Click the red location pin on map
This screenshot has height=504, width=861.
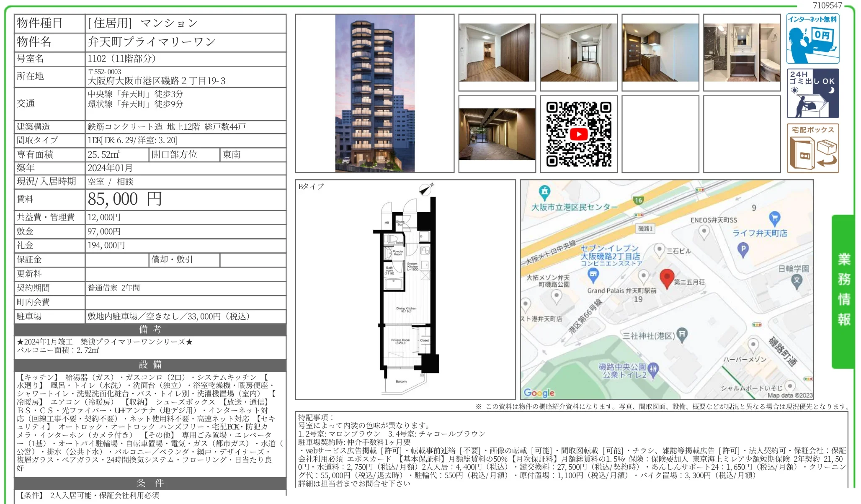(666, 277)
